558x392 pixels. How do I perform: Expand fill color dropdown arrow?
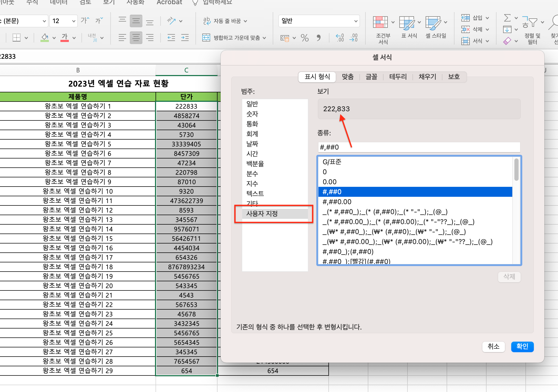[x=54, y=38]
